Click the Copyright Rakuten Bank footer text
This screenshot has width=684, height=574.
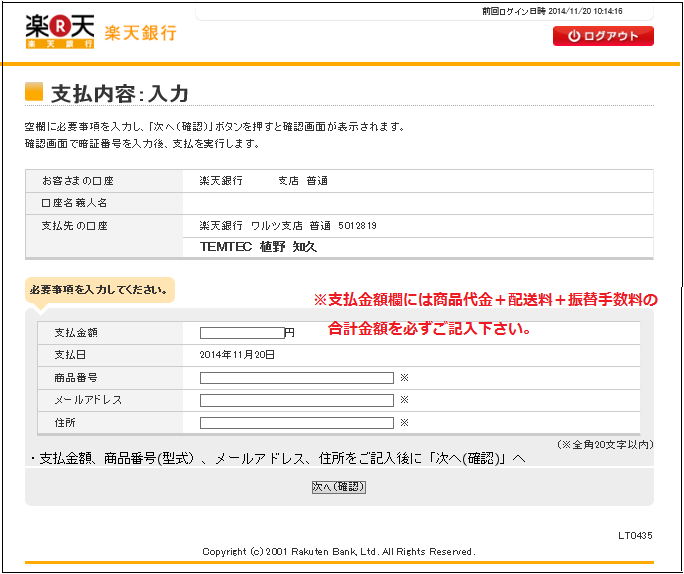339,552
